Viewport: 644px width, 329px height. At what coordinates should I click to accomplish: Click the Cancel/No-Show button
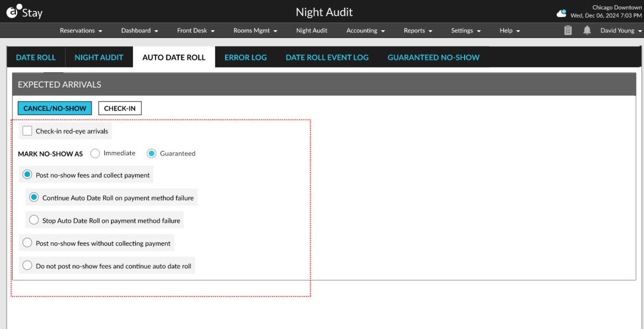55,109
